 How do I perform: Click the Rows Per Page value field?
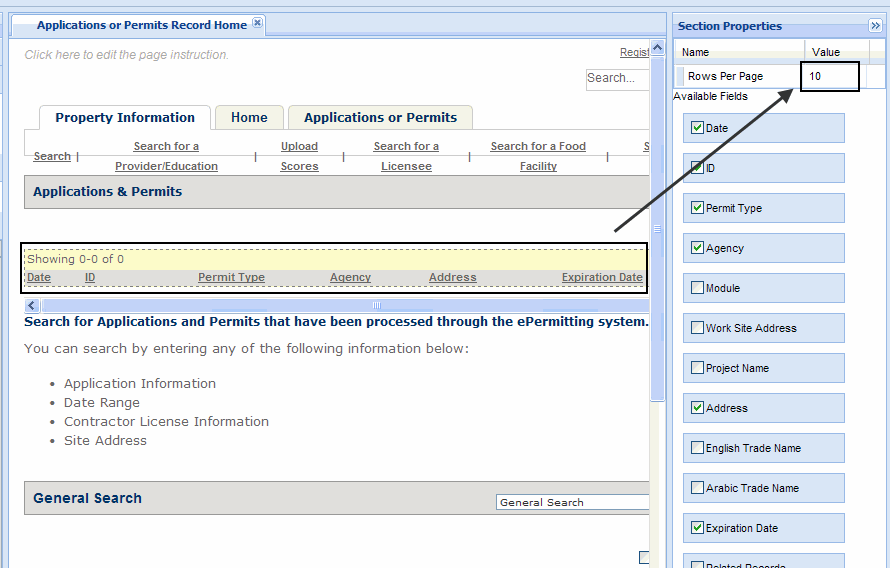[x=830, y=77]
